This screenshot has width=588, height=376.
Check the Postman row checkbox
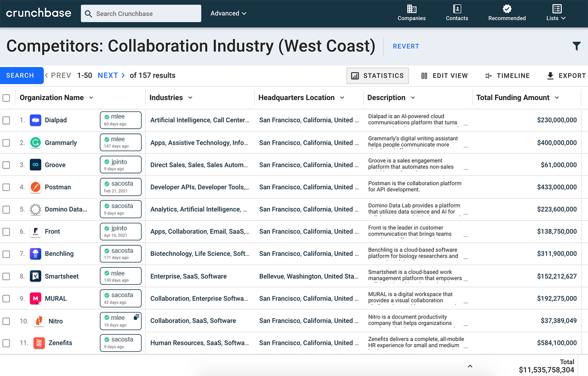6,187
